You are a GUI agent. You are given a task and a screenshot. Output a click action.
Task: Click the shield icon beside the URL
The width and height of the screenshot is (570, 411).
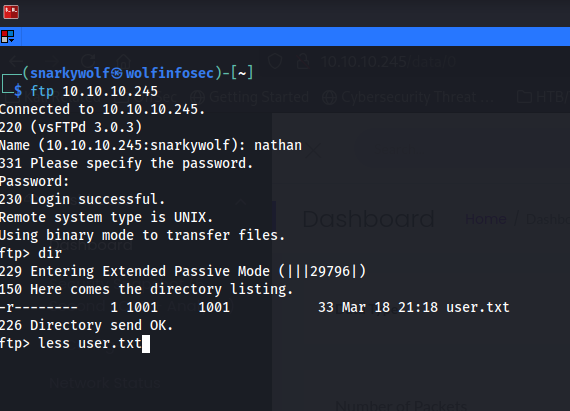pos(275,61)
